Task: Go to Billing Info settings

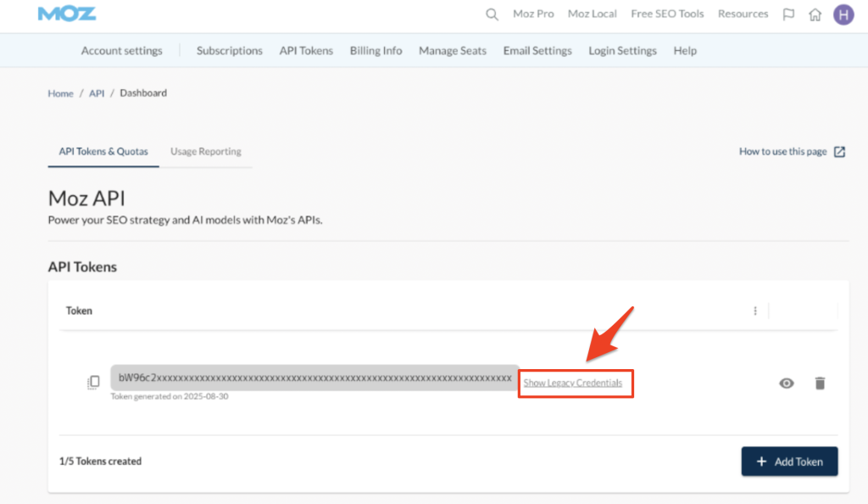Action: pos(376,51)
